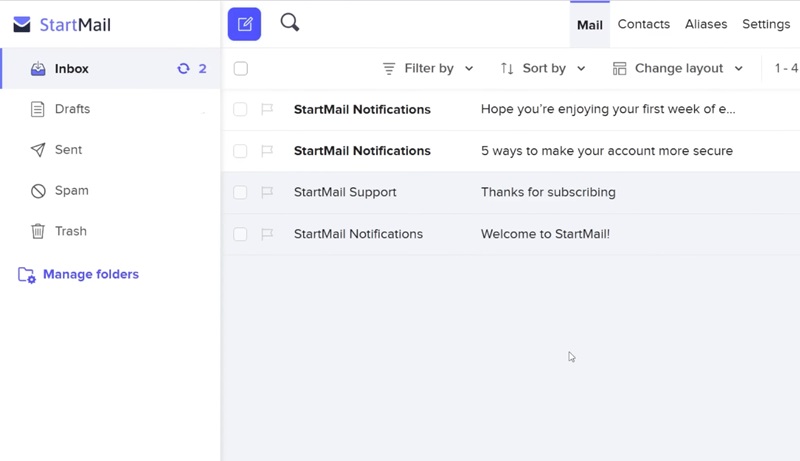Screen dimensions: 800x461
Task: Click the '1 - 4' message range indicator
Action: [786, 68]
